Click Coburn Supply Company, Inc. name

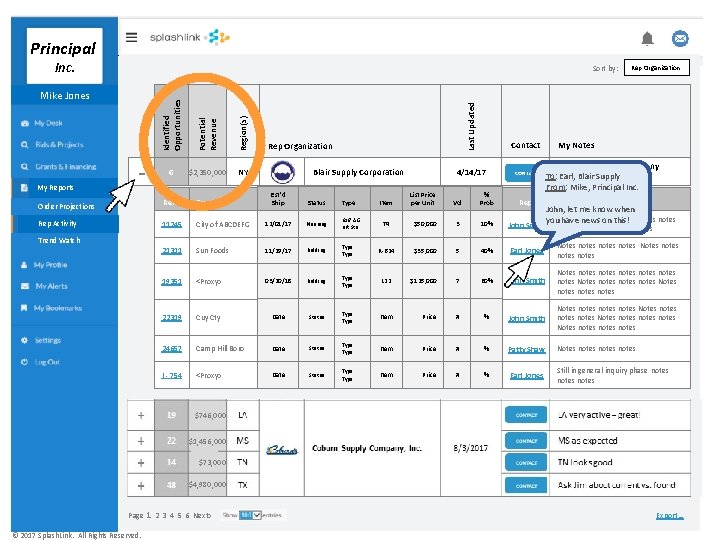pos(366,448)
